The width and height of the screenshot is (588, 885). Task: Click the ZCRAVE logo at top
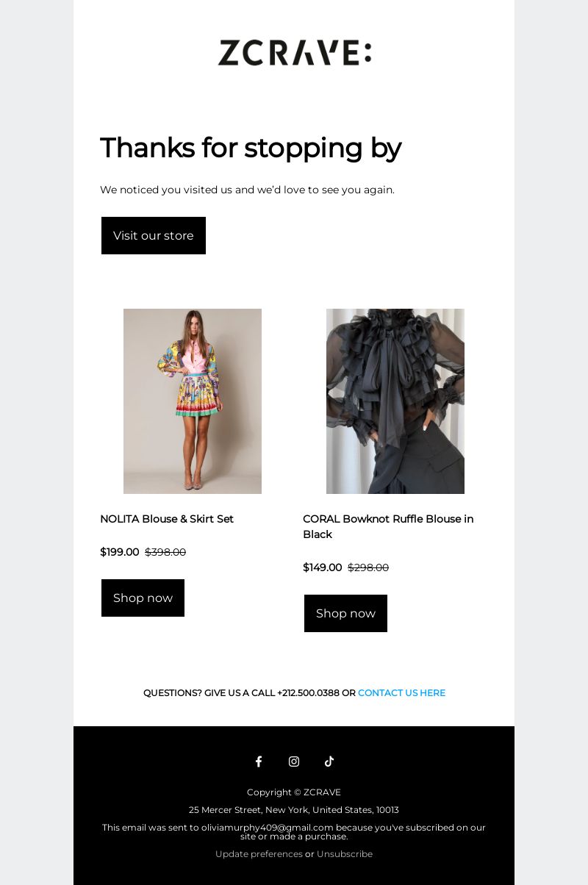pyautogui.click(x=294, y=53)
